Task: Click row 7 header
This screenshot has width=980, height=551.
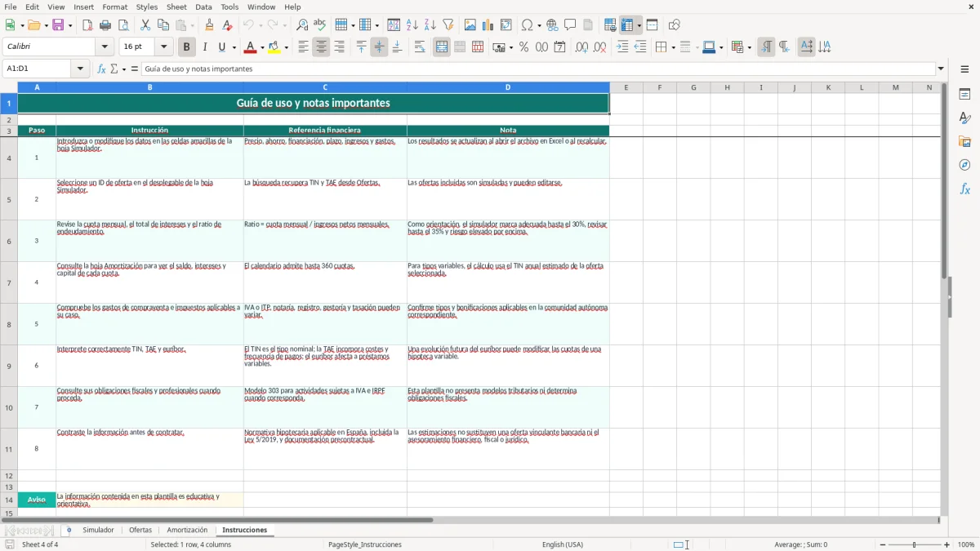Action: [x=9, y=282]
